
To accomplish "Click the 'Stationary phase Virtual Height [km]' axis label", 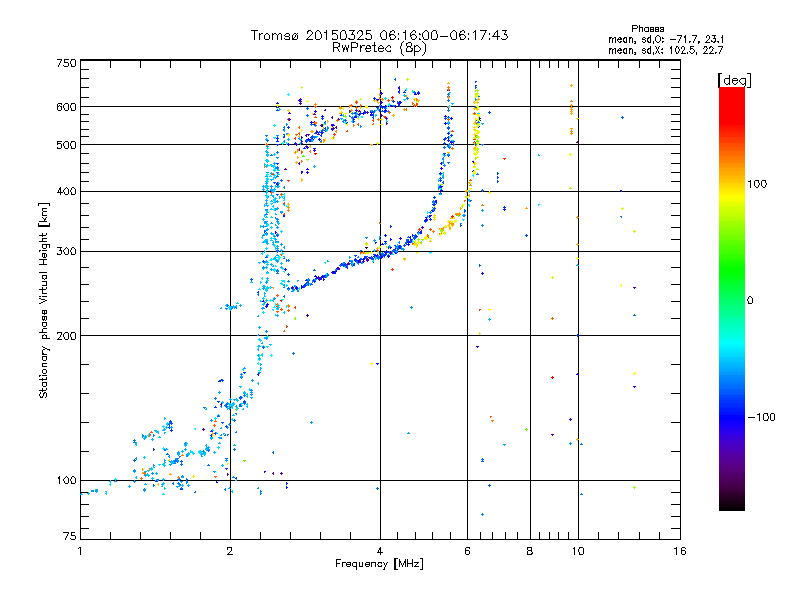I will pos(44,300).
